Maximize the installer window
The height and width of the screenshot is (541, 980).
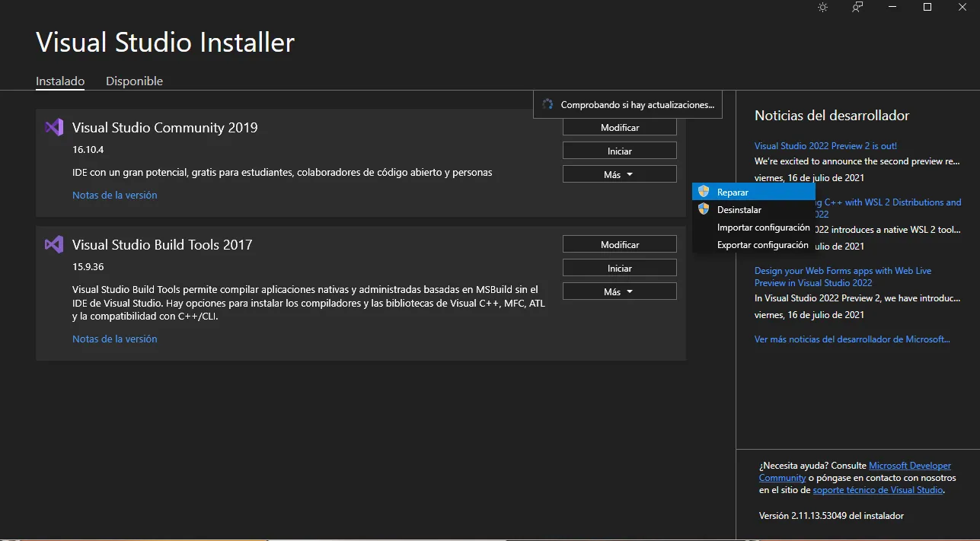pyautogui.click(x=927, y=7)
